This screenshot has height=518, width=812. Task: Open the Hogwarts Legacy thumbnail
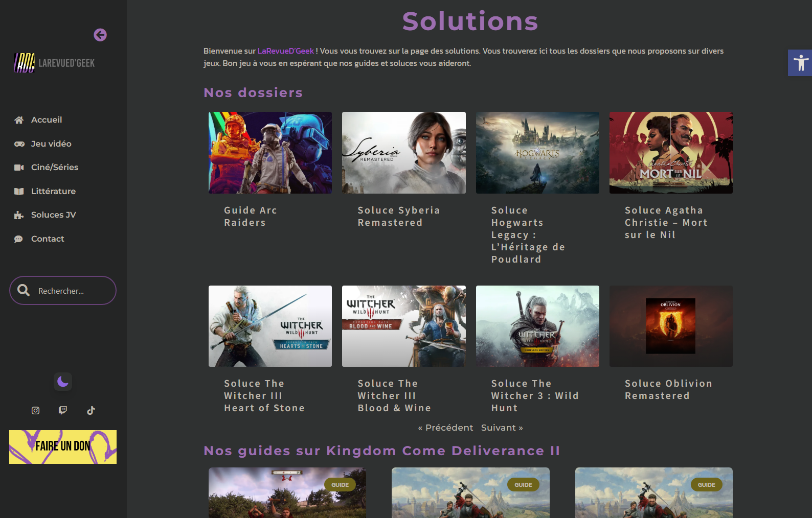pyautogui.click(x=537, y=153)
